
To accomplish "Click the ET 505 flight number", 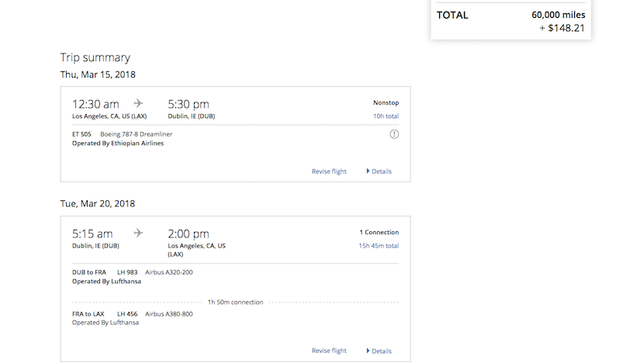I will [81, 134].
